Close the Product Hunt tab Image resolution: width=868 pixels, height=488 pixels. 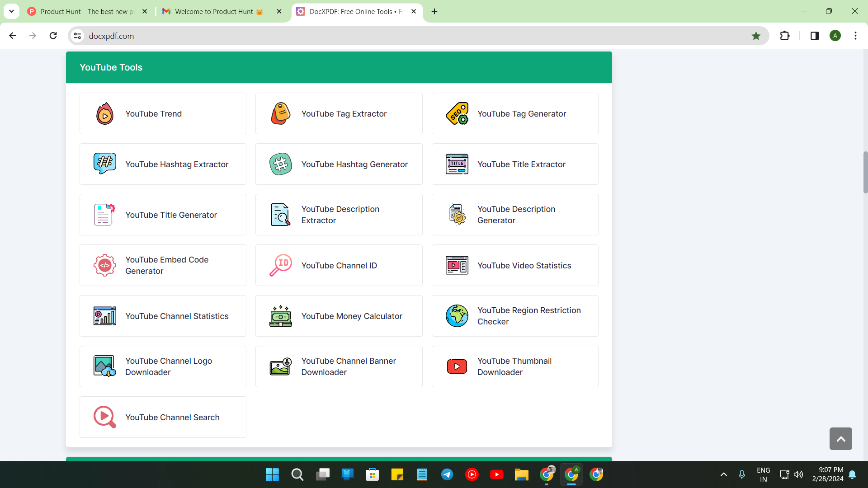(145, 11)
